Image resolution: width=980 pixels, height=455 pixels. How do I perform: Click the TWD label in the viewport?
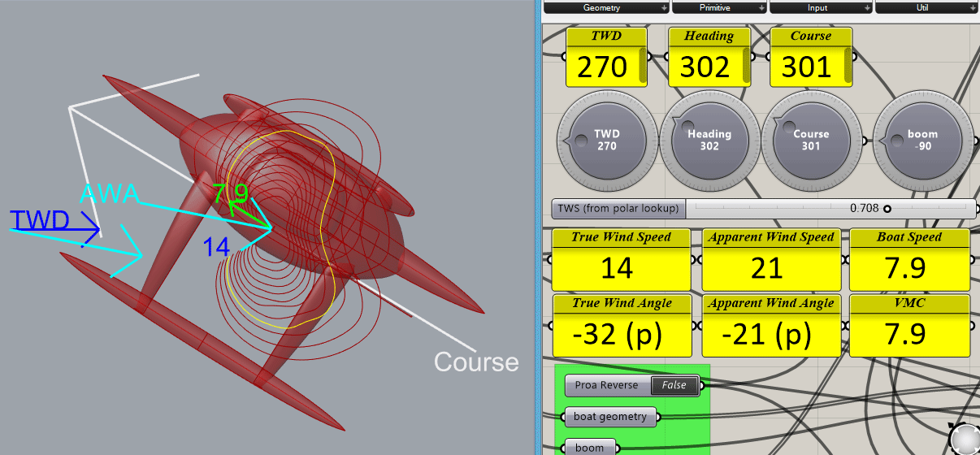coord(39,219)
